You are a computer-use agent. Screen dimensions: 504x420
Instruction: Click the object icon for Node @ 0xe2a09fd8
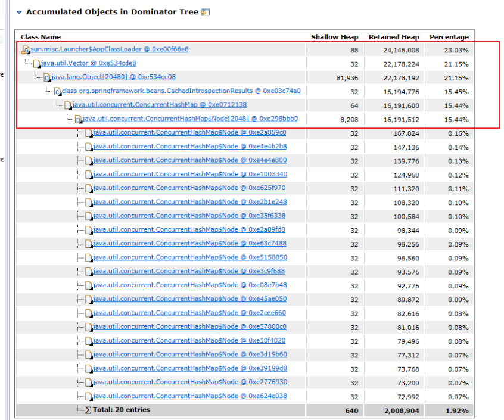pos(89,230)
